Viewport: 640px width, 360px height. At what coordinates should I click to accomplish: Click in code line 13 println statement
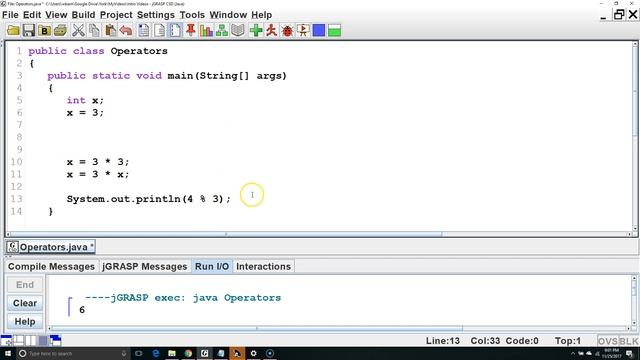tap(149, 199)
